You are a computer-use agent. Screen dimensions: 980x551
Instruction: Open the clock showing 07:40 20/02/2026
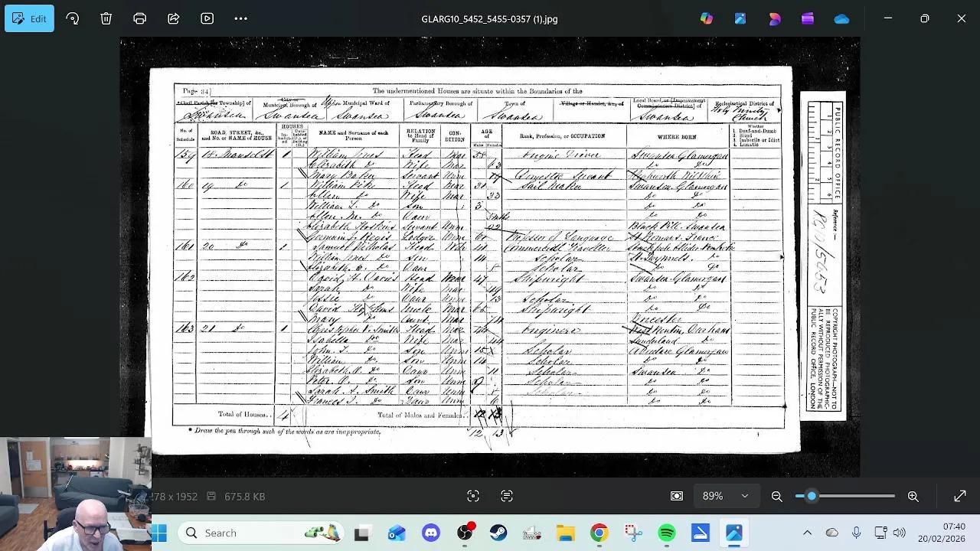tap(942, 533)
